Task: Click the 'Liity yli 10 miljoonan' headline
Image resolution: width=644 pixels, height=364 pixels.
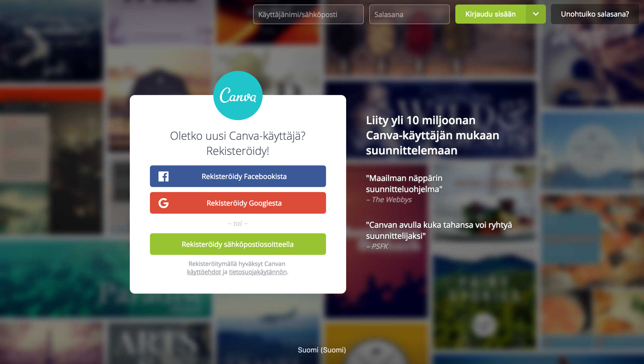Action: 432,135
